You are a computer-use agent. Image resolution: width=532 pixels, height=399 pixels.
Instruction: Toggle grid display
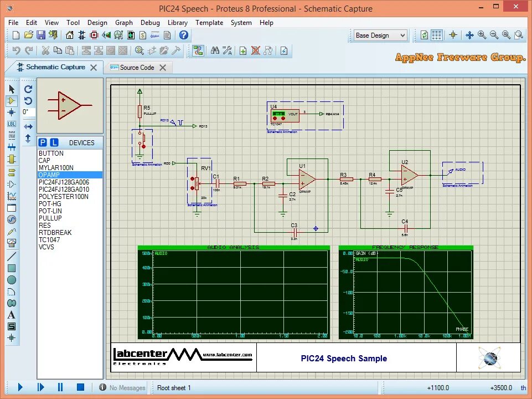tap(437, 35)
